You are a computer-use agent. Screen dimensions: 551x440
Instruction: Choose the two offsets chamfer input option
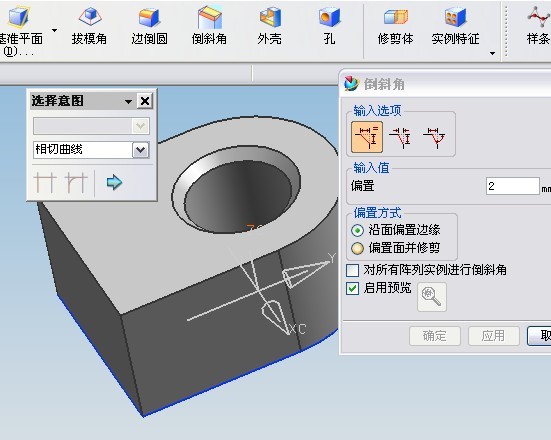pyautogui.click(x=400, y=137)
